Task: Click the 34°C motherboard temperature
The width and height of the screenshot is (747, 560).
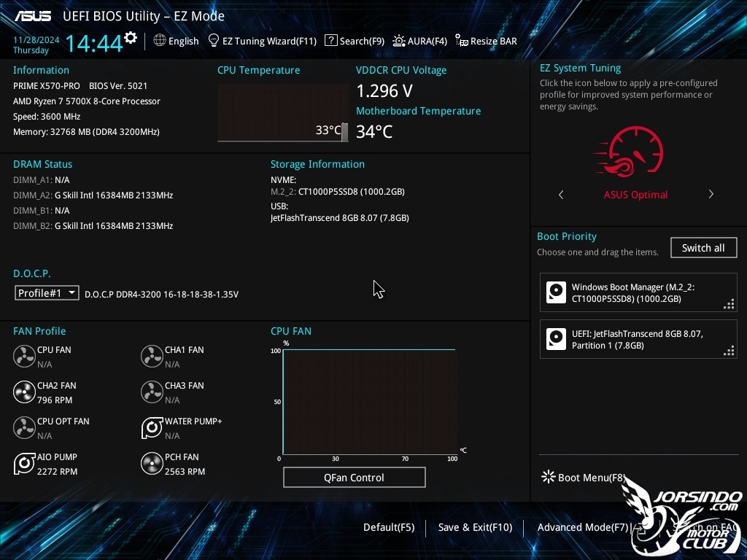Action: 374,131
